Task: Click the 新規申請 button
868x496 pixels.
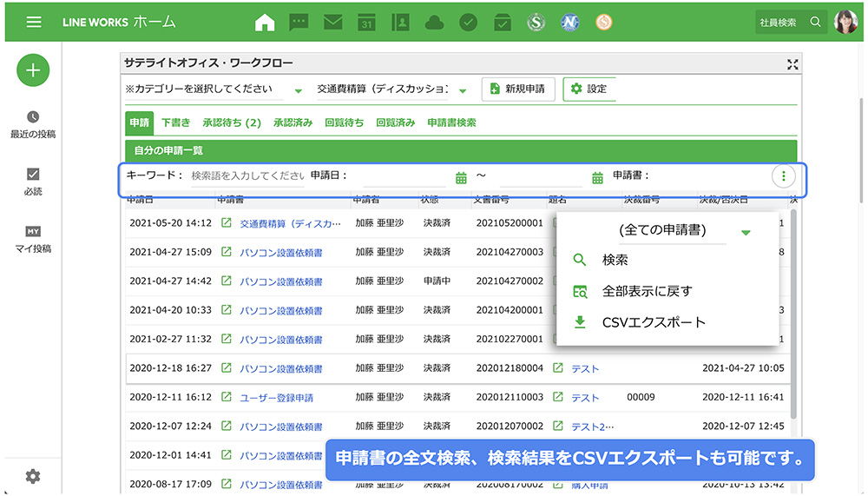Action: tap(517, 89)
